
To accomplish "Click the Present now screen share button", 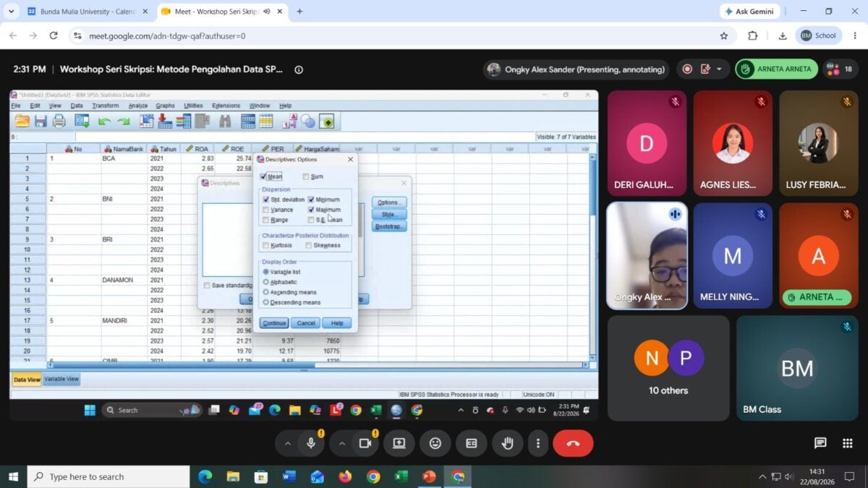I will [x=399, y=443].
